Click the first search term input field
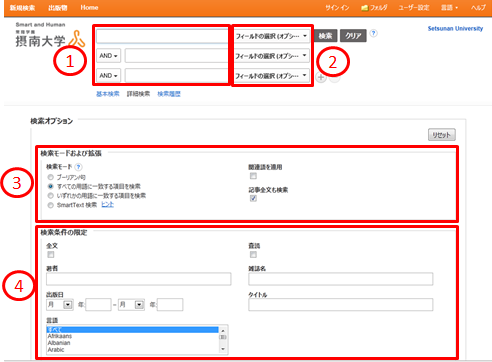 163,36
